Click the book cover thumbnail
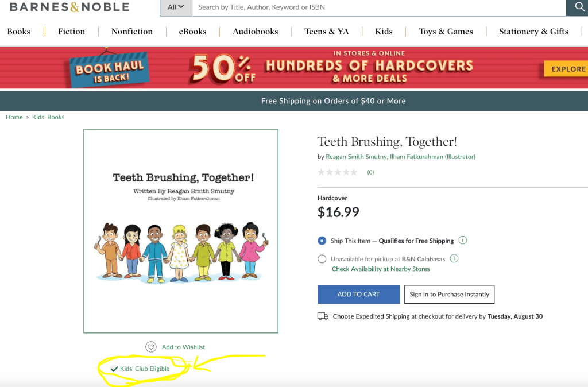Image resolution: width=588 pixels, height=387 pixels. tap(181, 231)
